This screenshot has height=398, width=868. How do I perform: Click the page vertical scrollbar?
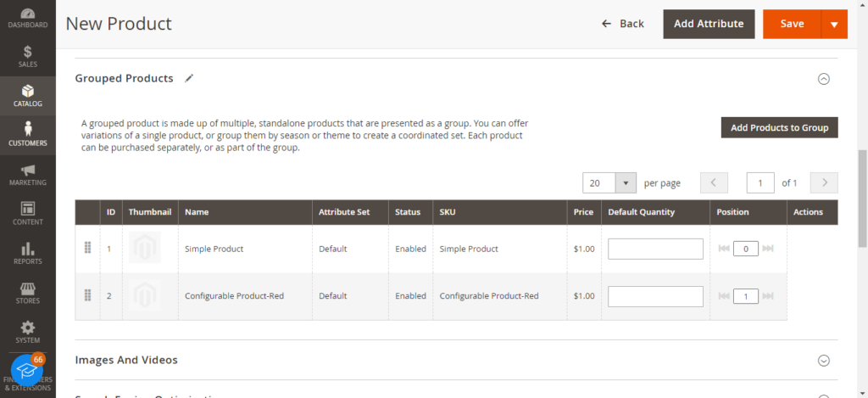point(862,198)
